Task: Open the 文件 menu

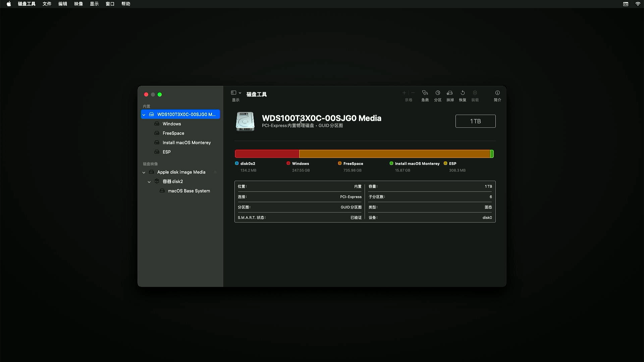Action: click(x=47, y=4)
